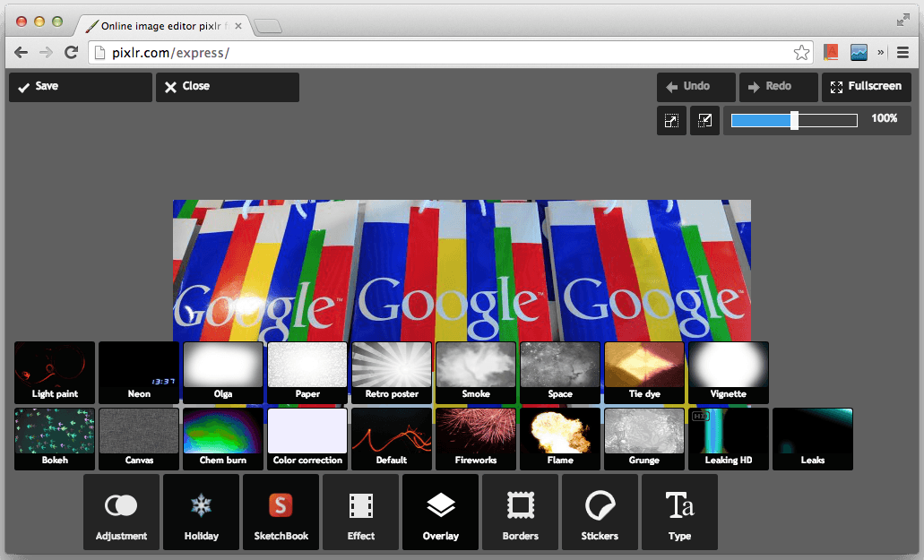Open the Stickers category
Viewport: 924px width, 560px height.
600,512
